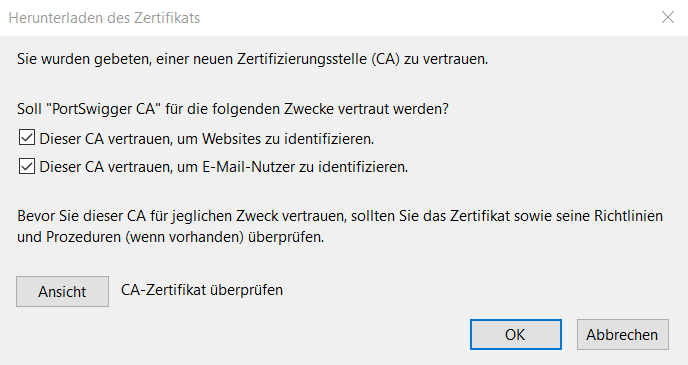The image size is (688, 365).
Task: Click the 'CA-Zertifikat überprüfen' label text
Action: (202, 290)
